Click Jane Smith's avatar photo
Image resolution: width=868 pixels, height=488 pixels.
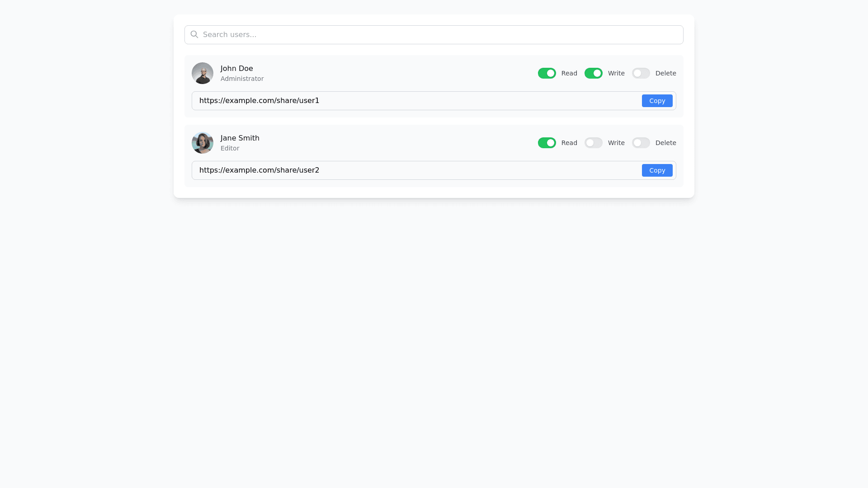point(203,143)
